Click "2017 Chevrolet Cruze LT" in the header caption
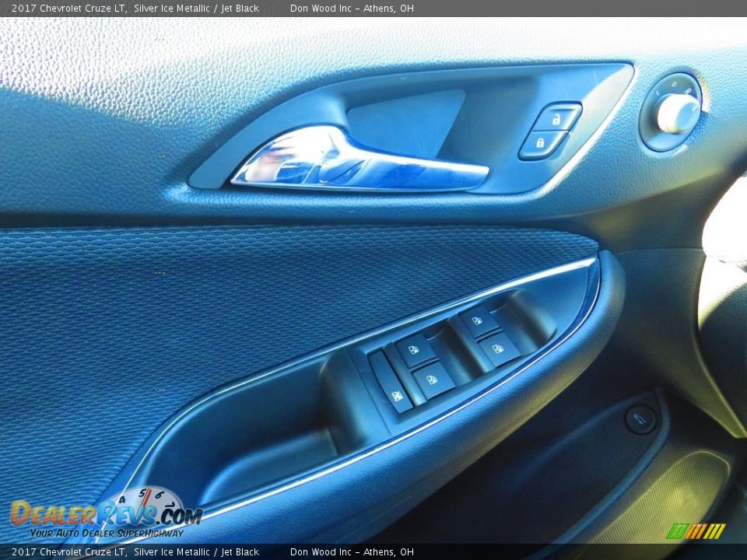 click(68, 9)
